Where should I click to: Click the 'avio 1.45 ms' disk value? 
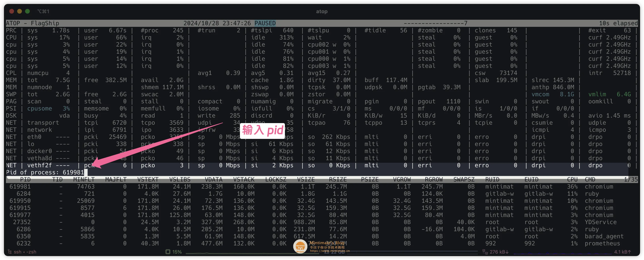(609, 116)
